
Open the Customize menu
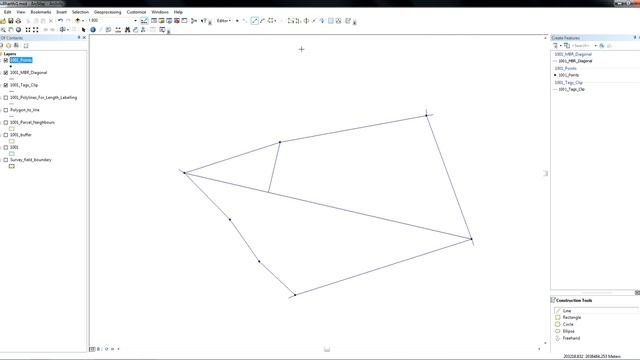tap(136, 12)
